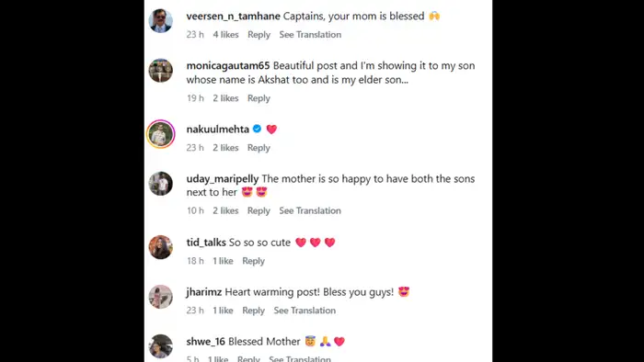The image size is (644, 362).
Task: View 4 likes on veersen_n_tamhane's comment
Action: [225, 35]
